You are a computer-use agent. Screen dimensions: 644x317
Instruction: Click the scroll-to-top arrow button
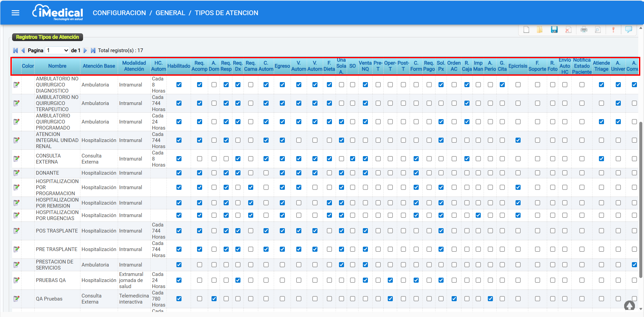pos(629,306)
